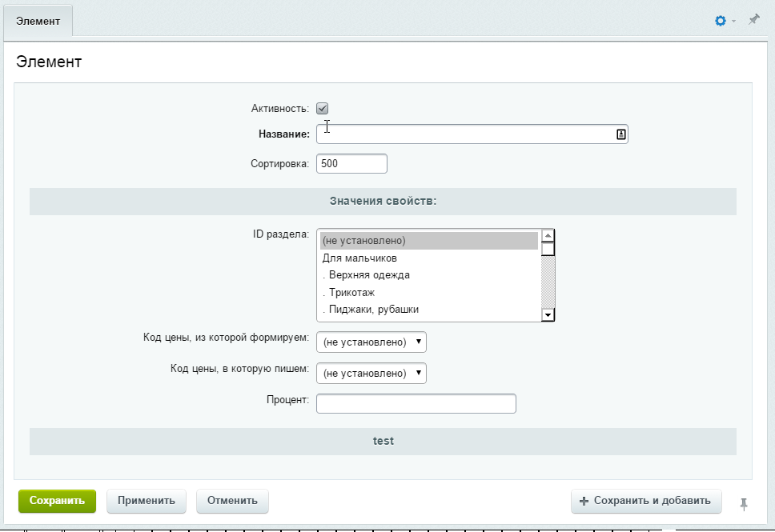Click the Сортировка field containing 500
Image resolution: width=775 pixels, height=532 pixels.
point(351,164)
